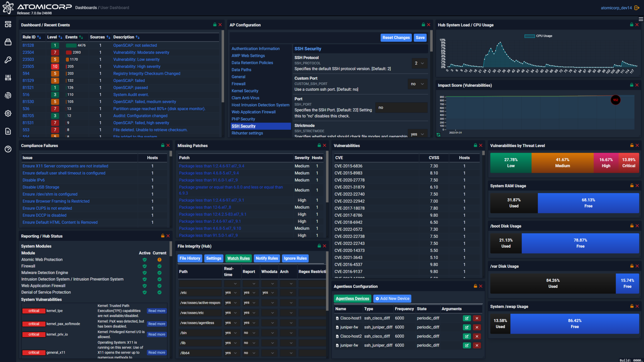
Task: Toggle the lock on the File Integrity panel
Action: (x=319, y=246)
